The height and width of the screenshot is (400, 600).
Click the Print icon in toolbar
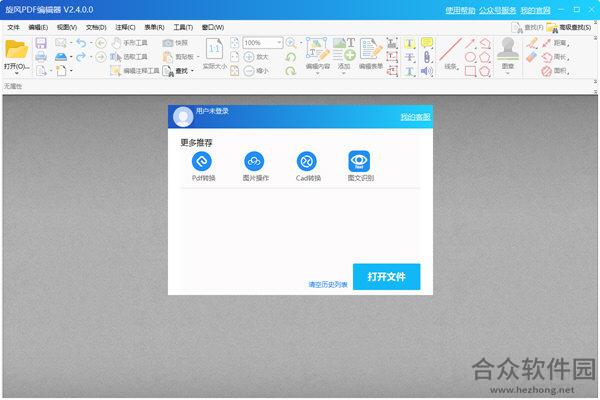[x=41, y=57]
